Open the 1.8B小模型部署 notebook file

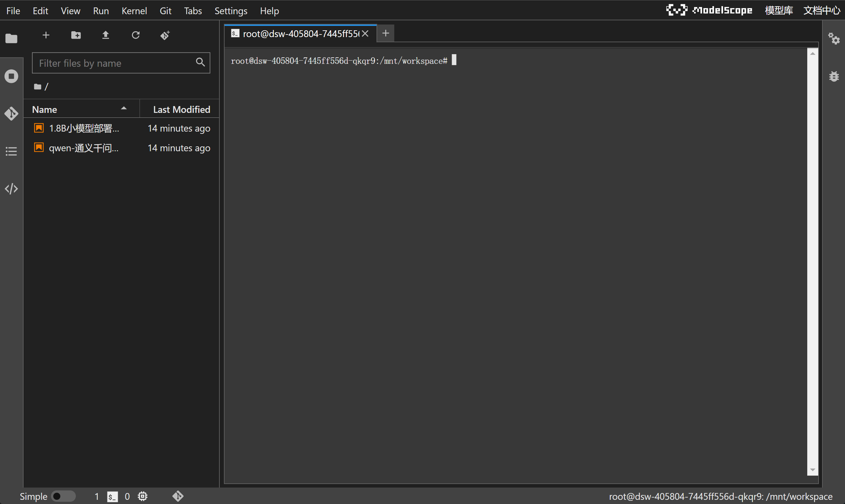(x=84, y=128)
